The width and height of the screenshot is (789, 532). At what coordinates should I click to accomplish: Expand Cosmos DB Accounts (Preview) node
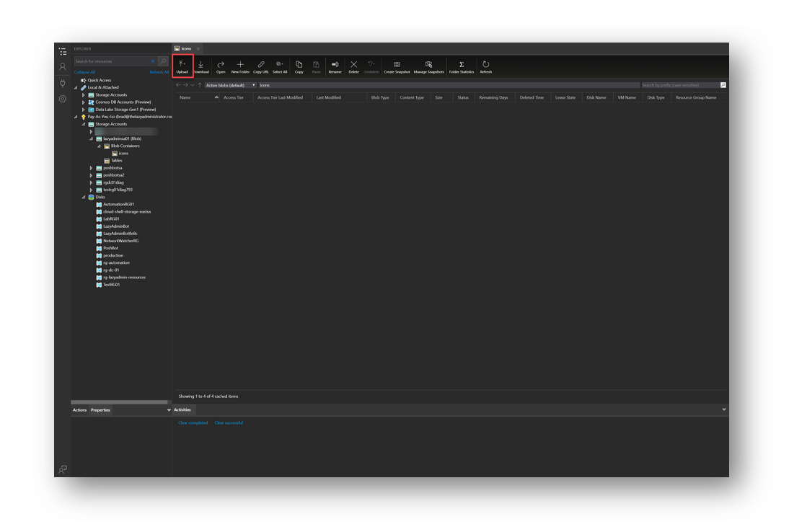coord(84,102)
